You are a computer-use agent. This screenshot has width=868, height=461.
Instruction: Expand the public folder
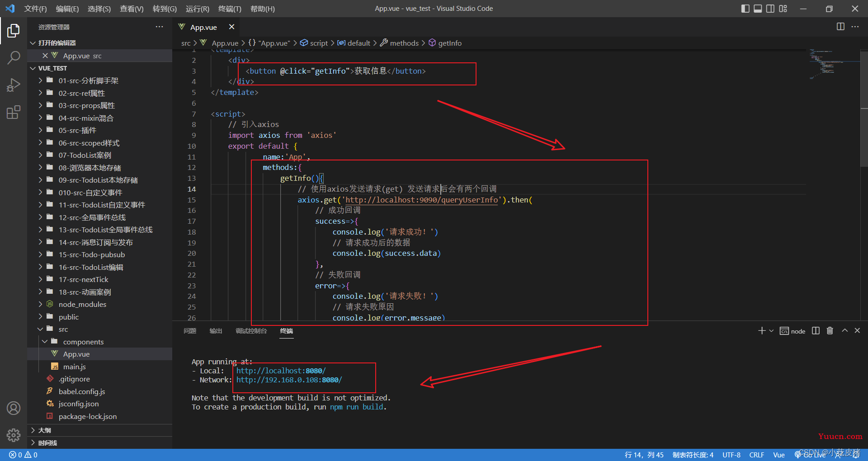[x=99, y=317]
